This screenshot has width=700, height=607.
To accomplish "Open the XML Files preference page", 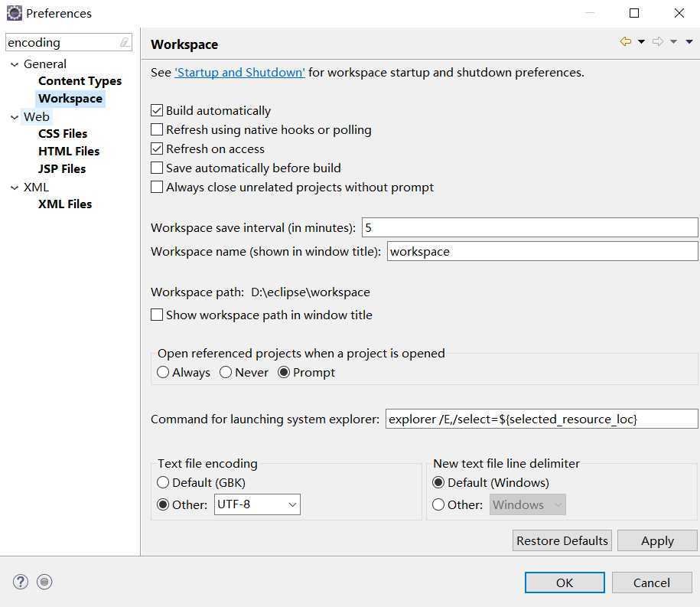I will pyautogui.click(x=65, y=204).
